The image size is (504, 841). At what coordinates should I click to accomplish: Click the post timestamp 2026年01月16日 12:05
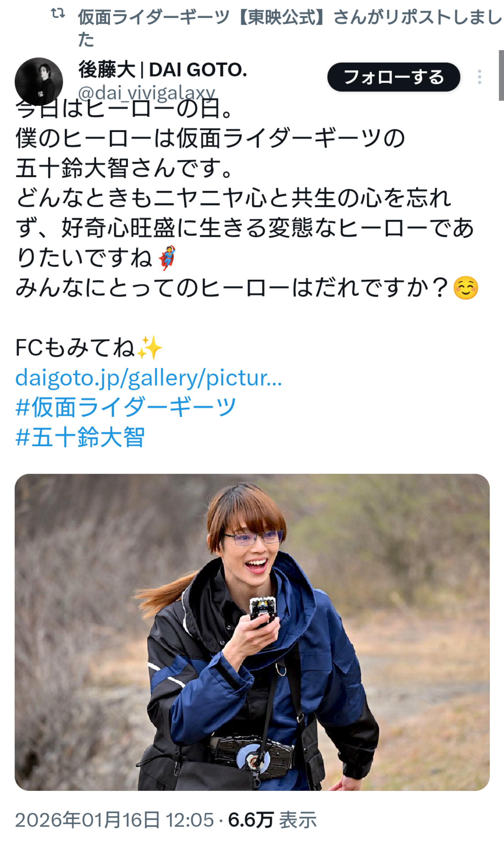pyautogui.click(x=115, y=820)
